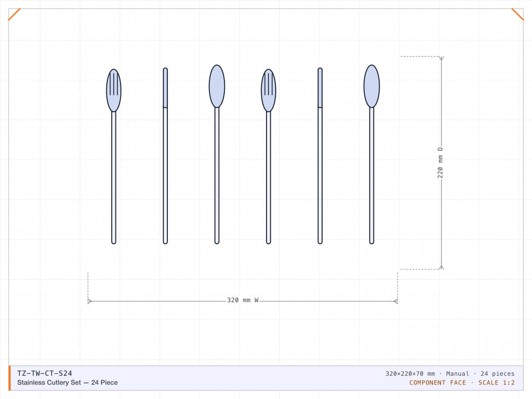This screenshot has width=532, height=399.
Task: Click the orange top-right corner mark
Action: (x=517, y=15)
